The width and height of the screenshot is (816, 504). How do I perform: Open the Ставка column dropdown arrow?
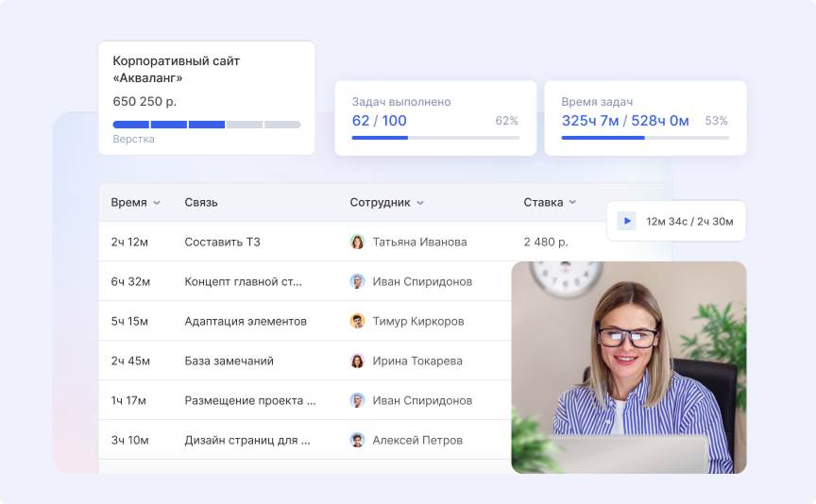(573, 203)
